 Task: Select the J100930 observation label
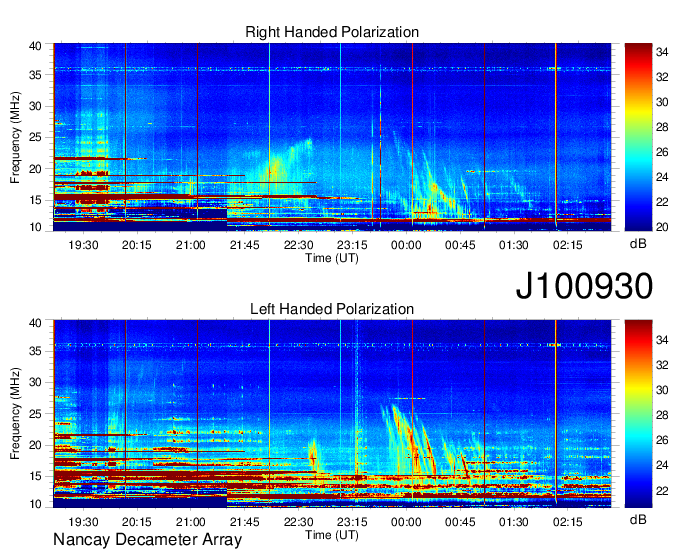click(x=584, y=286)
